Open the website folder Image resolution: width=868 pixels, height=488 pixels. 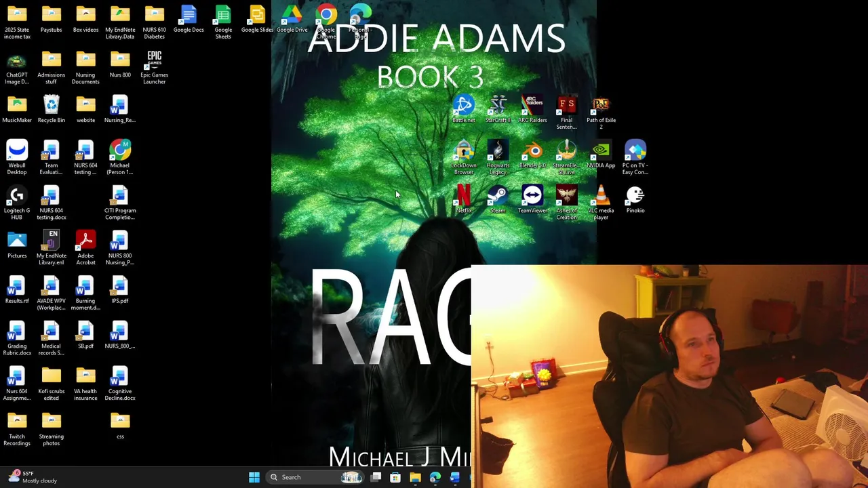point(85,109)
